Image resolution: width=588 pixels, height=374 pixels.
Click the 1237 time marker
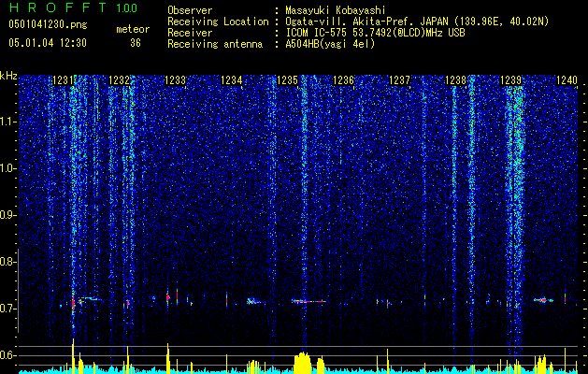(399, 80)
